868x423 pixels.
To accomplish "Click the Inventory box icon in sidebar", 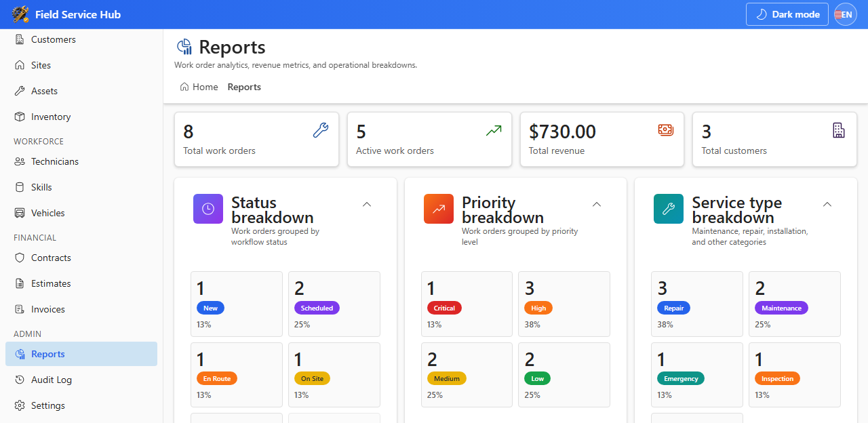I will 20,117.
